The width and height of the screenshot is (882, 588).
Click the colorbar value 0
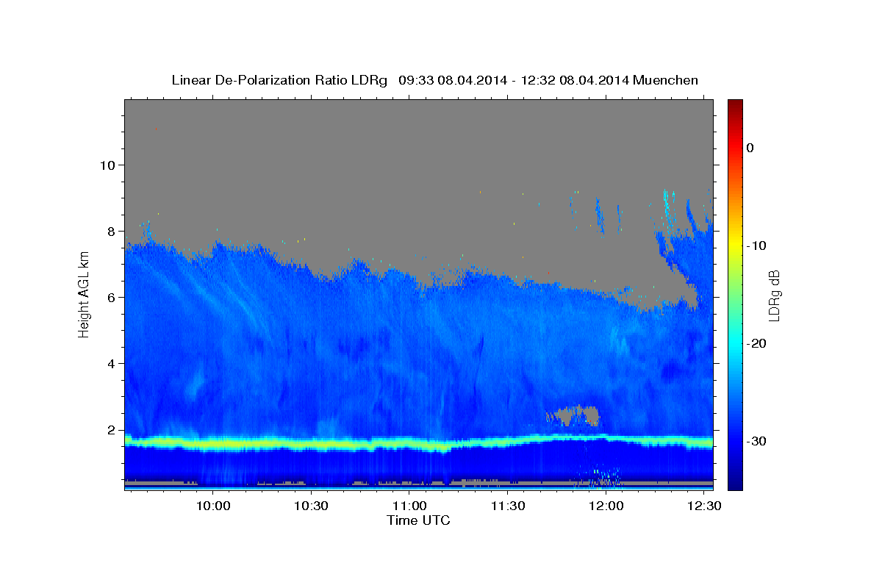pos(750,148)
